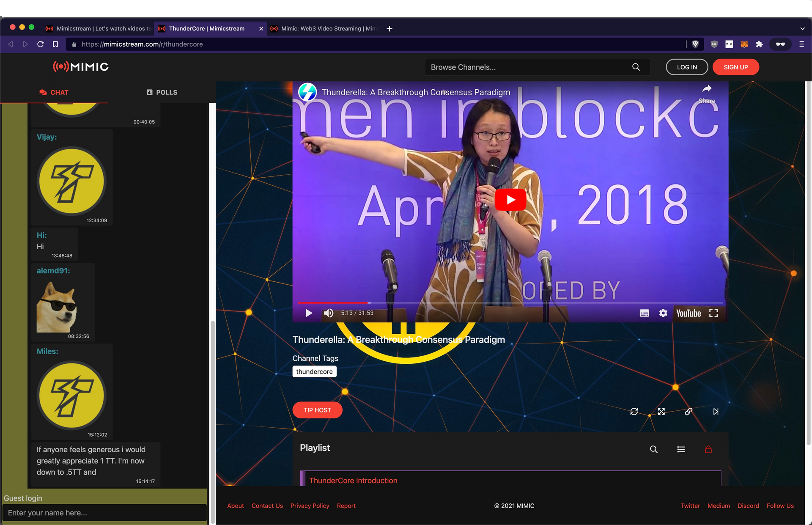The image size is (812, 525).
Task: Click the SIGN UP button
Action: click(x=735, y=67)
